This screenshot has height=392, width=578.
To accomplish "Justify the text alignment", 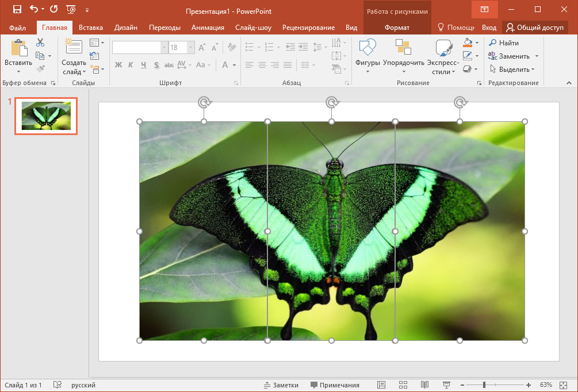I will [x=288, y=65].
